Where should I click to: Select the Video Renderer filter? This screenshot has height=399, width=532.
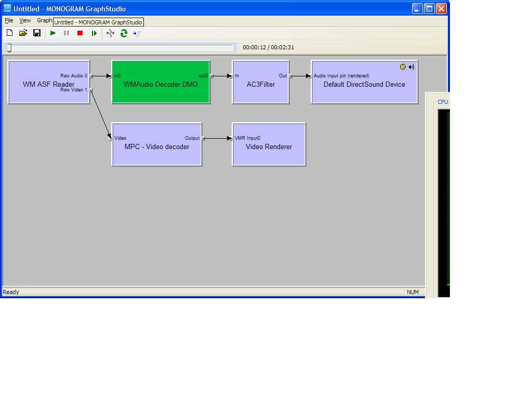(x=269, y=144)
